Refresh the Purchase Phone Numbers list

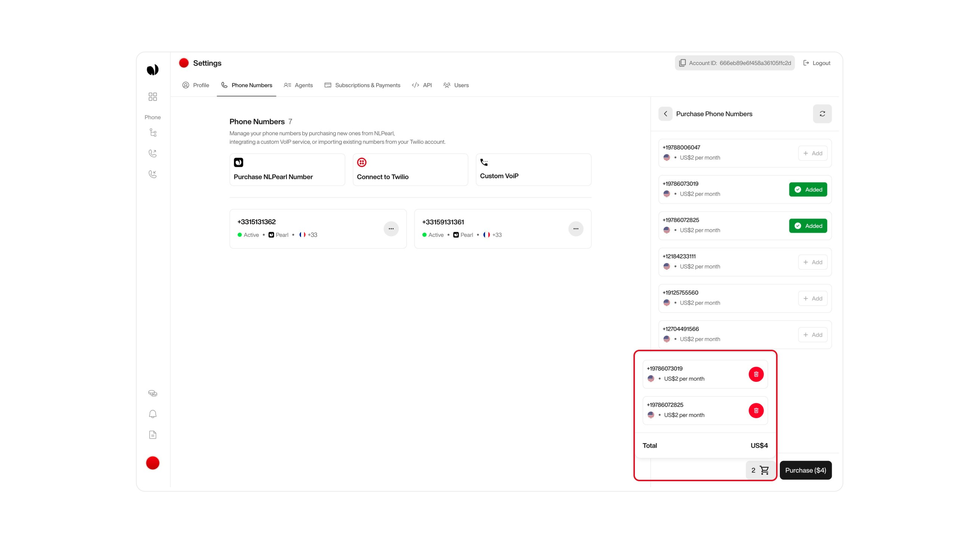coord(822,114)
